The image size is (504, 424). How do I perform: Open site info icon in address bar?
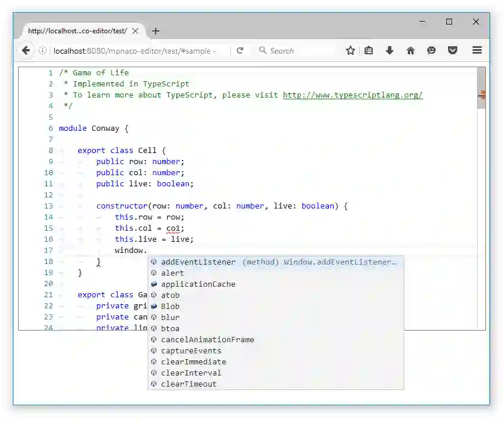43,50
